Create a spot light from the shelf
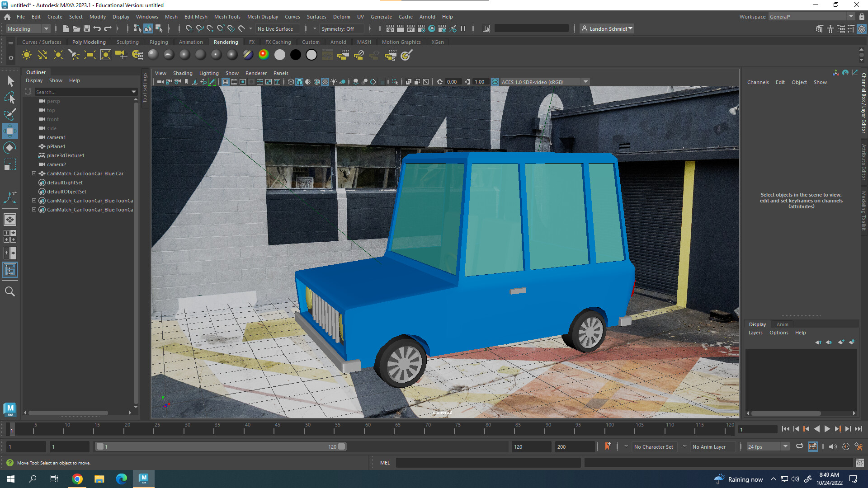 [x=74, y=55]
